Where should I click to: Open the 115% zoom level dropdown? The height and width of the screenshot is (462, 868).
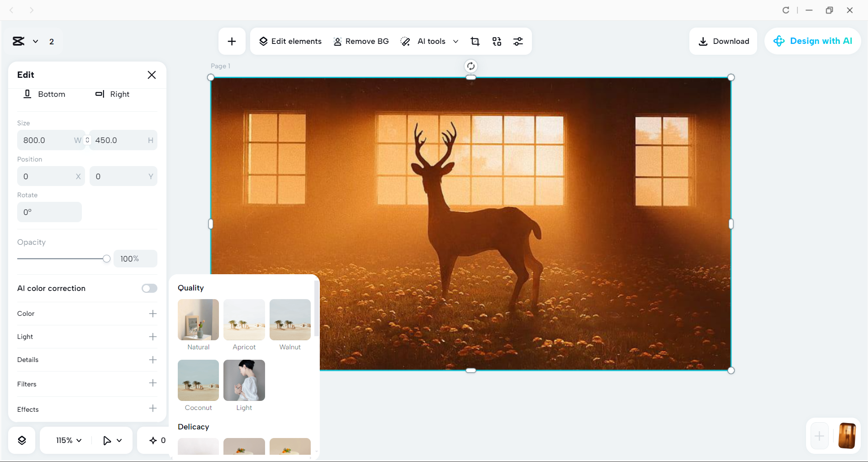(67, 440)
